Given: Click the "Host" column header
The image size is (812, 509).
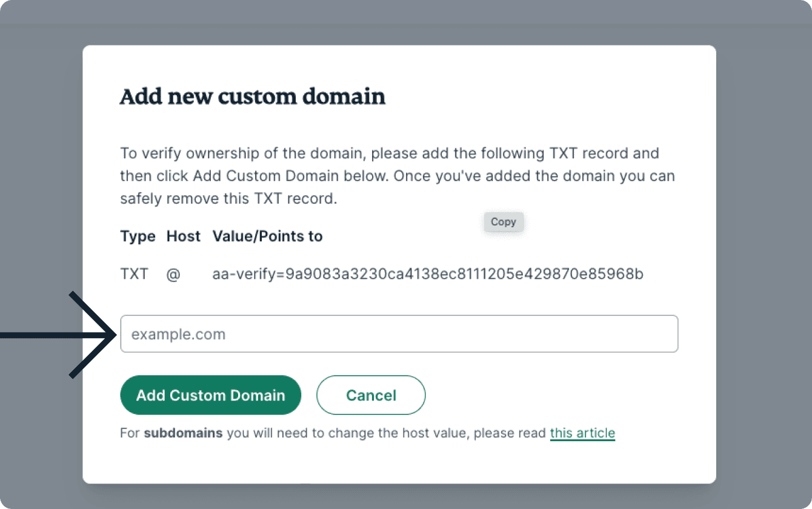Looking at the screenshot, I should pos(183,236).
